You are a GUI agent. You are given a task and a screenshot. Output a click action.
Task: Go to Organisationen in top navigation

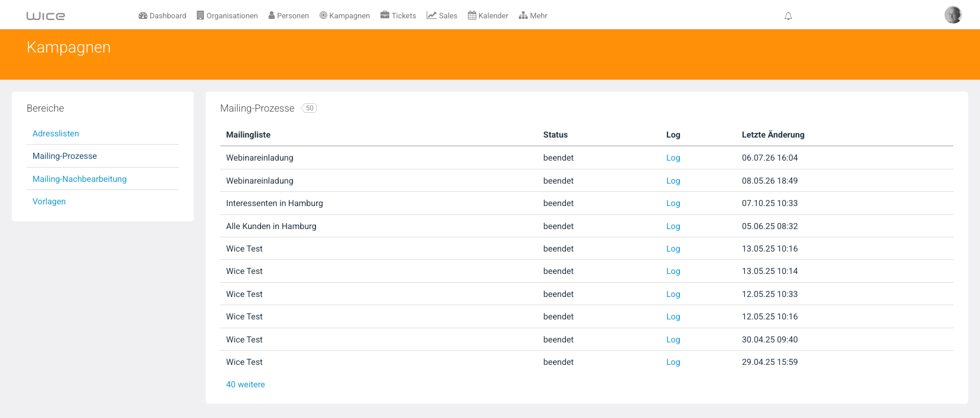click(227, 16)
